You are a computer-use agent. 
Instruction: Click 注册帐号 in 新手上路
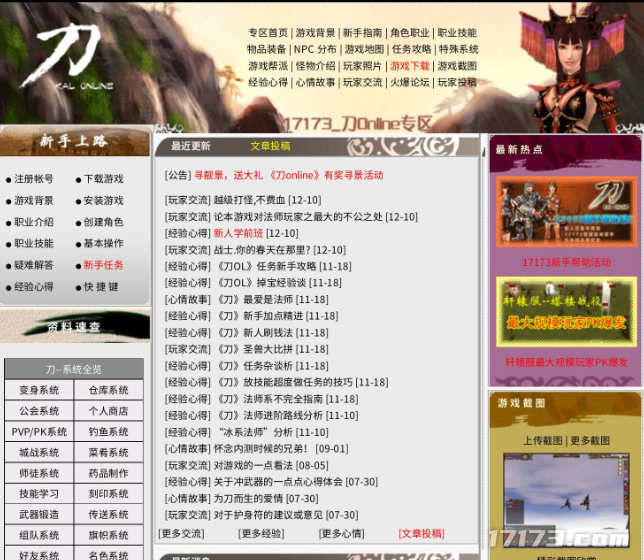pos(34,179)
